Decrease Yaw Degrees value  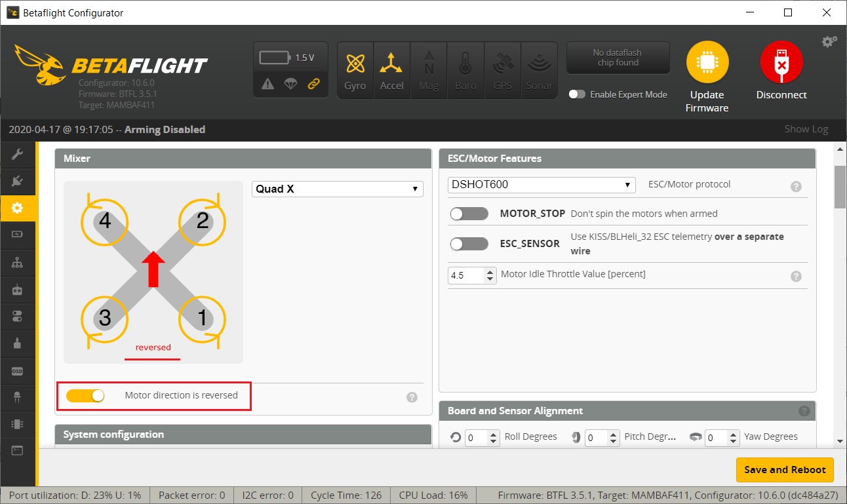734,442
